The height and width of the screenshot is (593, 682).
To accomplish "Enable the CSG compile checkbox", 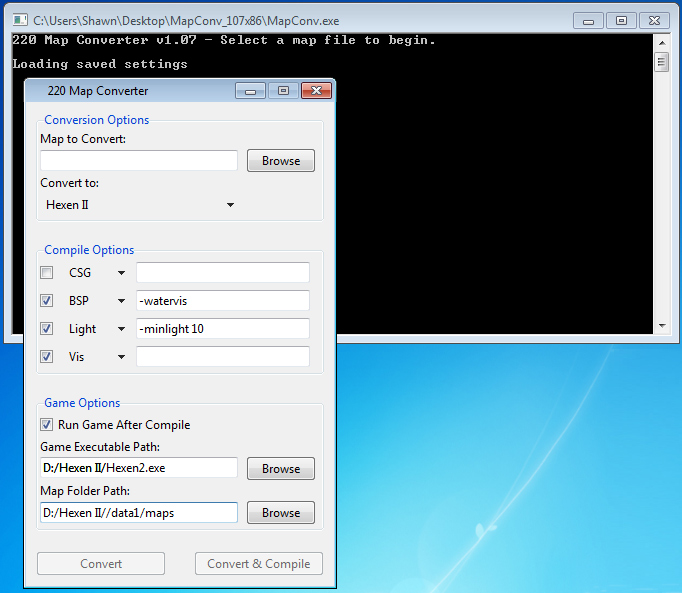I will [47, 273].
